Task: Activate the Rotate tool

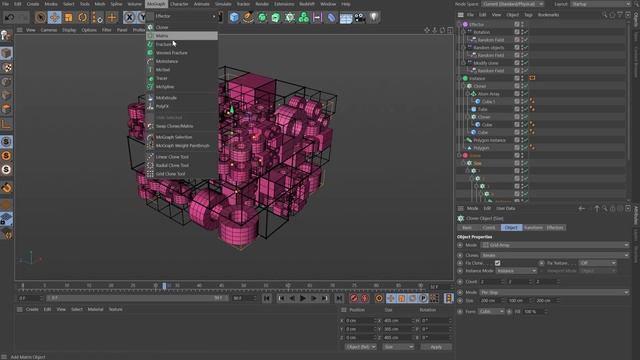Action: pyautogui.click(x=82, y=17)
